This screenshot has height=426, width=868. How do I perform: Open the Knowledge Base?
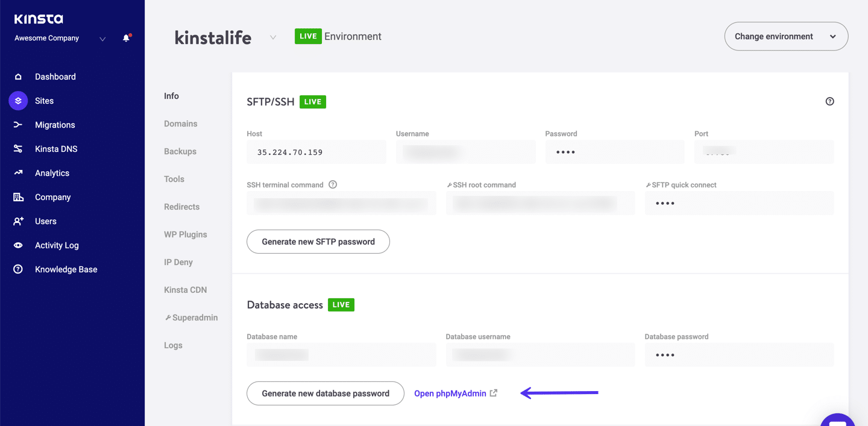(x=66, y=269)
